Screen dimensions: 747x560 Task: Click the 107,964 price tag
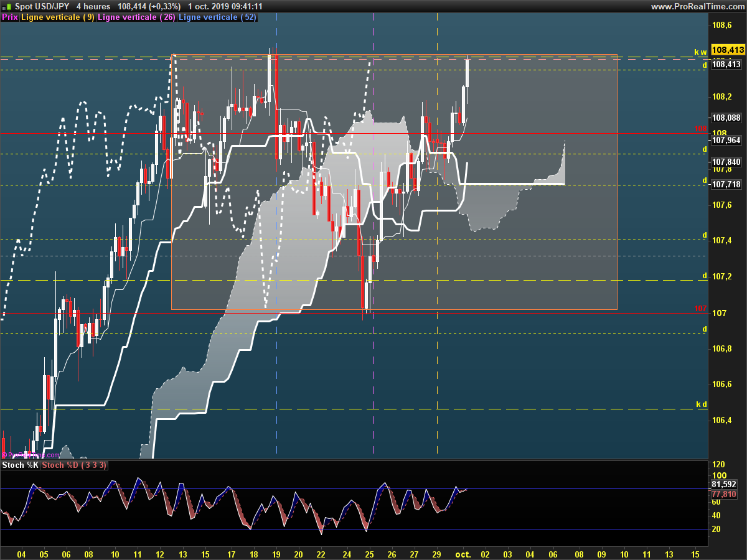point(726,140)
